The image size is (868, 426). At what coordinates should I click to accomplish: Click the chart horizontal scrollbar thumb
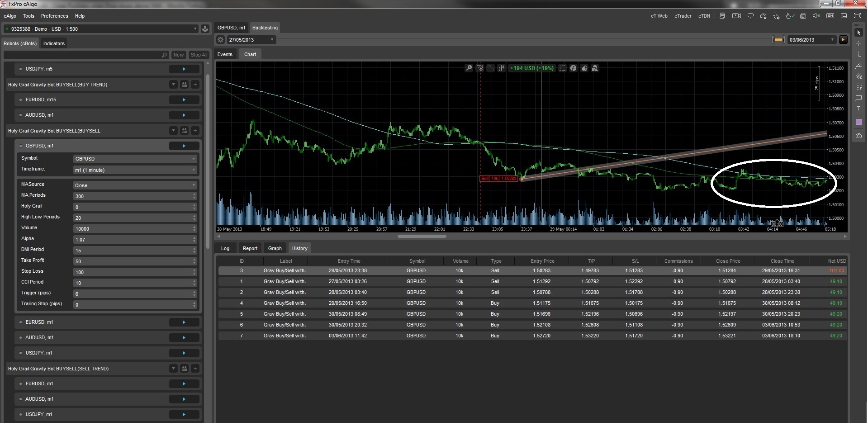tap(422, 236)
